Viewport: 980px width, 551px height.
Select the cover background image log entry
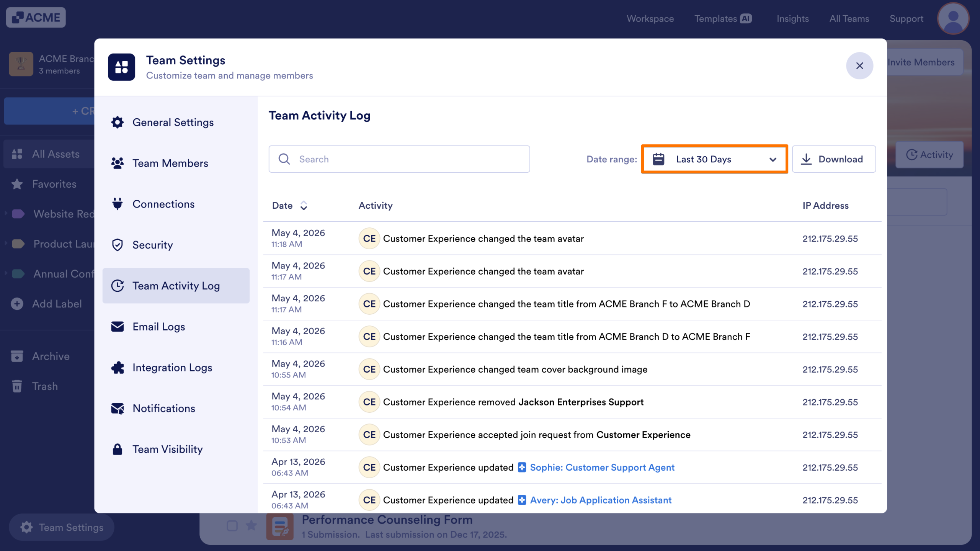[x=572, y=369]
